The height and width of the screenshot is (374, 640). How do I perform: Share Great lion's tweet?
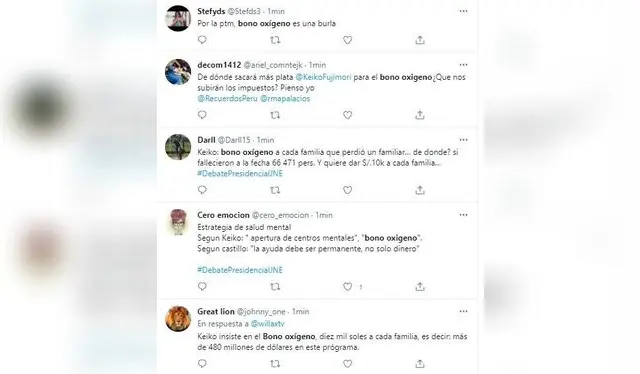point(420,363)
